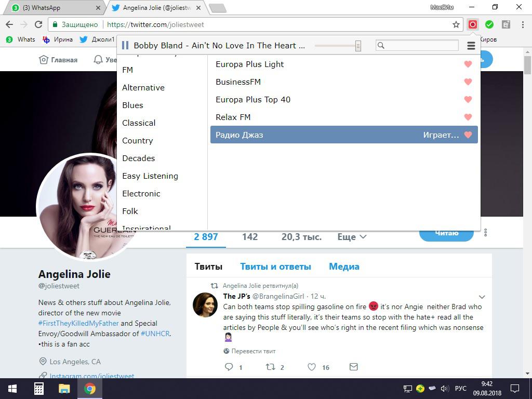
Task: Click the forward navigation arrow
Action: coord(24,24)
